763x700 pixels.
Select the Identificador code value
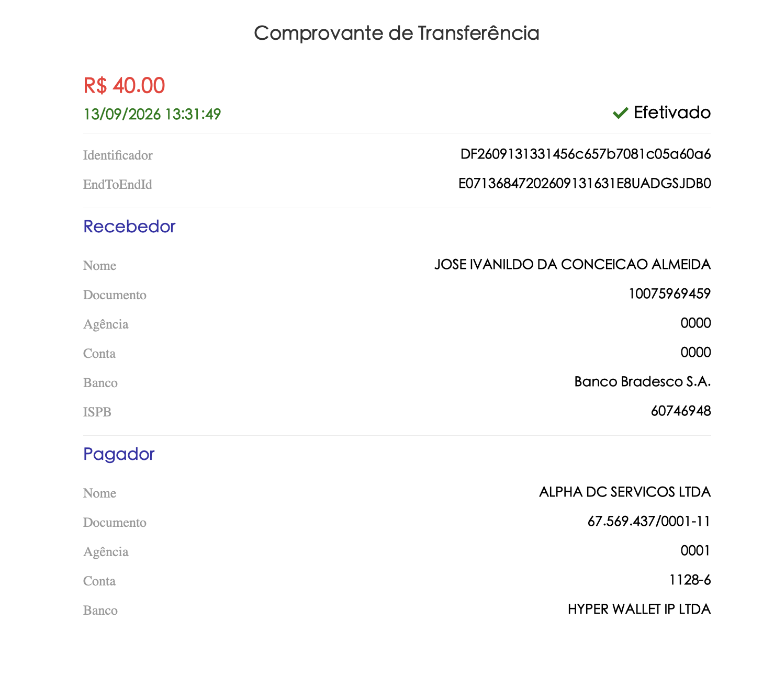[586, 154]
